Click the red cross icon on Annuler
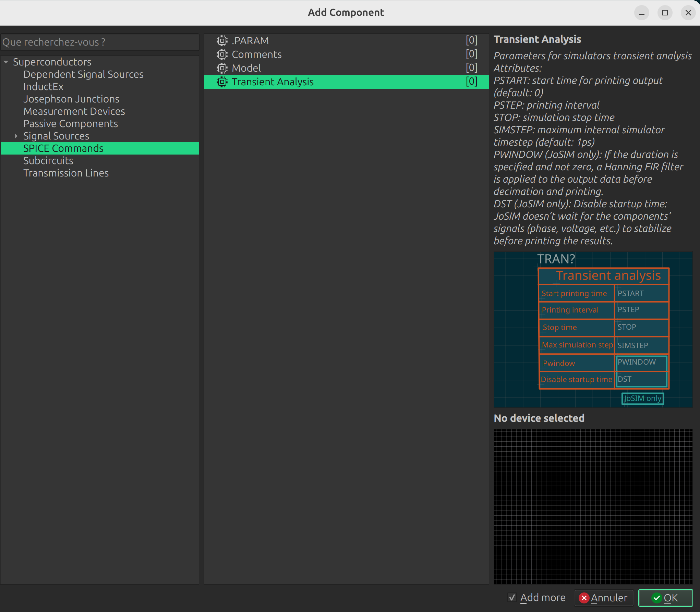This screenshot has height=612, width=700. click(x=584, y=598)
